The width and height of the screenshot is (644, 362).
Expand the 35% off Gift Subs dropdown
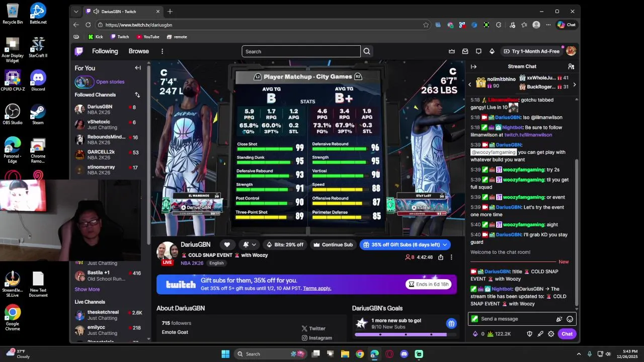[x=444, y=245]
